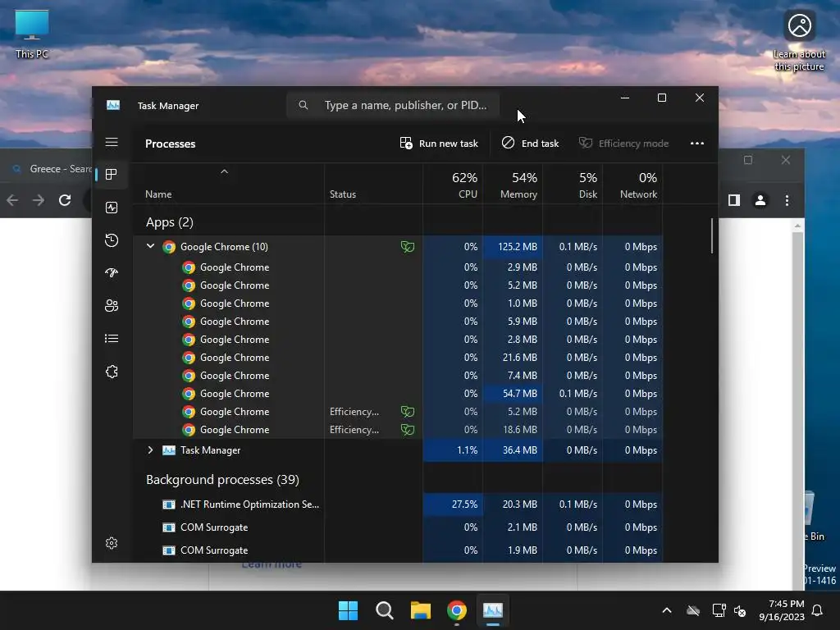Switch to Google Chrome on the taskbar

[x=456, y=610]
